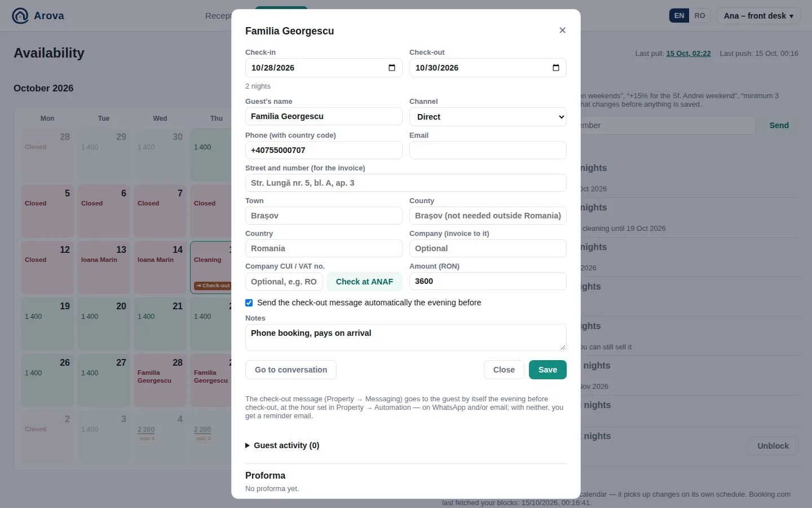The width and height of the screenshot is (812, 508).
Task: Click the Email input field
Action: [x=488, y=150]
